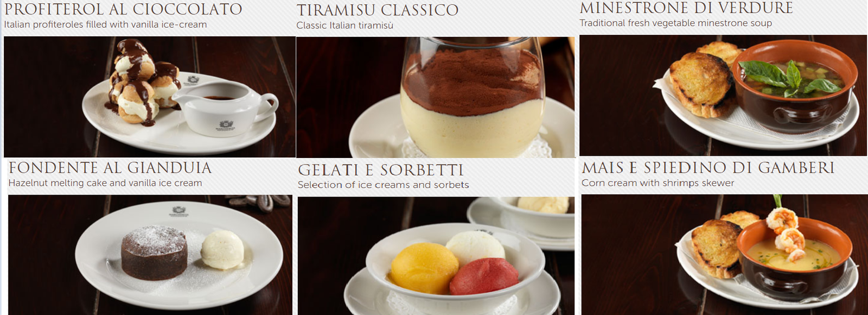The height and width of the screenshot is (315, 868).
Task: Select the 'Minestrone di Verdure' heading
Action: [686, 8]
